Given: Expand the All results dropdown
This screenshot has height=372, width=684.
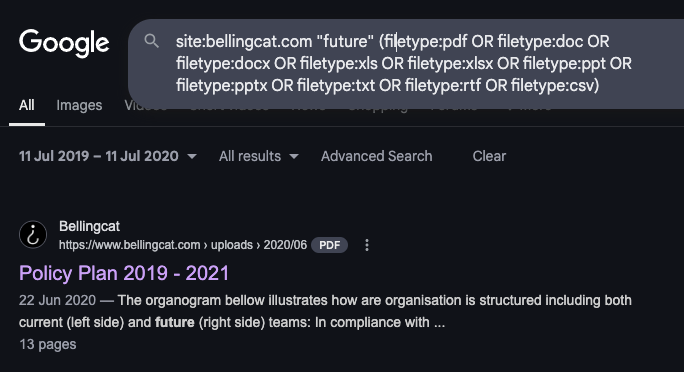Looking at the screenshot, I should [x=259, y=156].
